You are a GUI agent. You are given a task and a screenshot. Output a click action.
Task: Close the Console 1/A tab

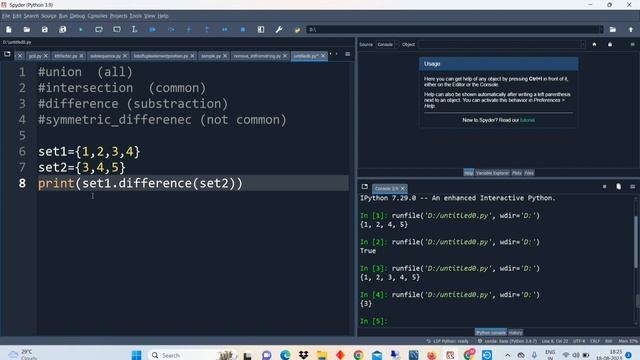pos(402,188)
